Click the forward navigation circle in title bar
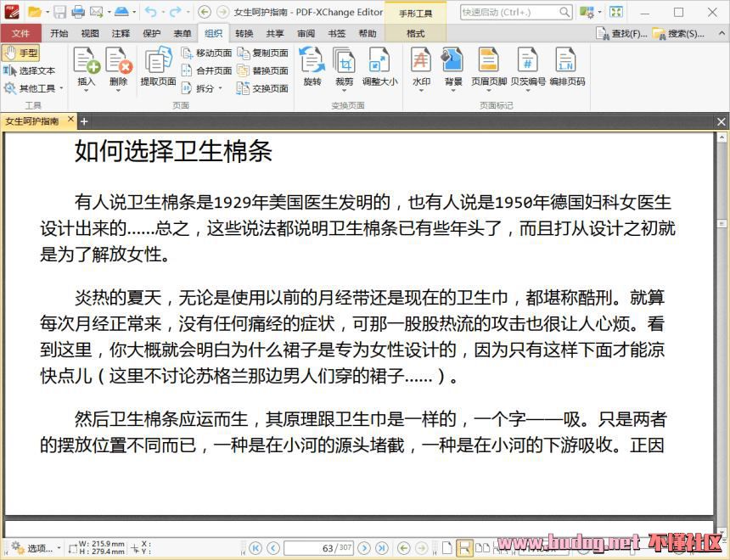The width and height of the screenshot is (730, 560). click(222, 12)
